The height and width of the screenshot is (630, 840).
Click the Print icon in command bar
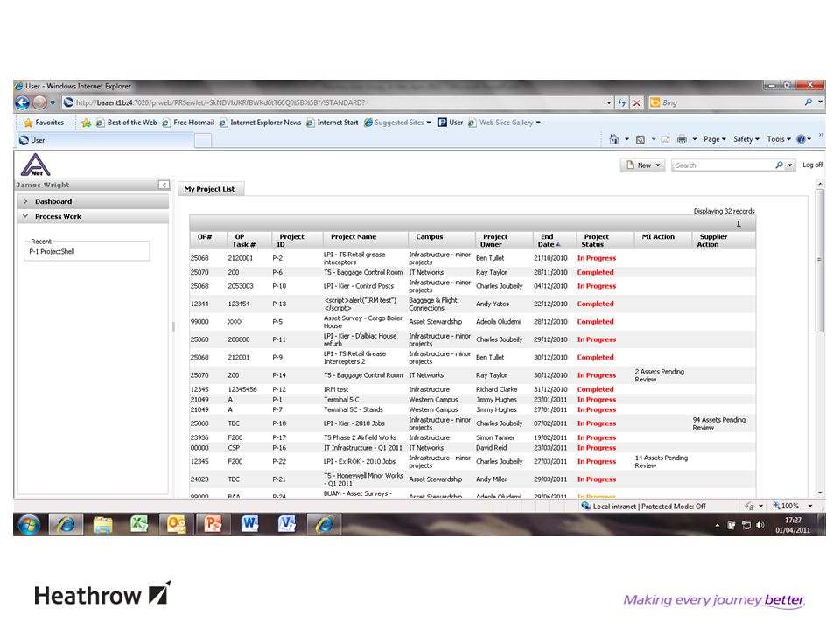(682, 139)
